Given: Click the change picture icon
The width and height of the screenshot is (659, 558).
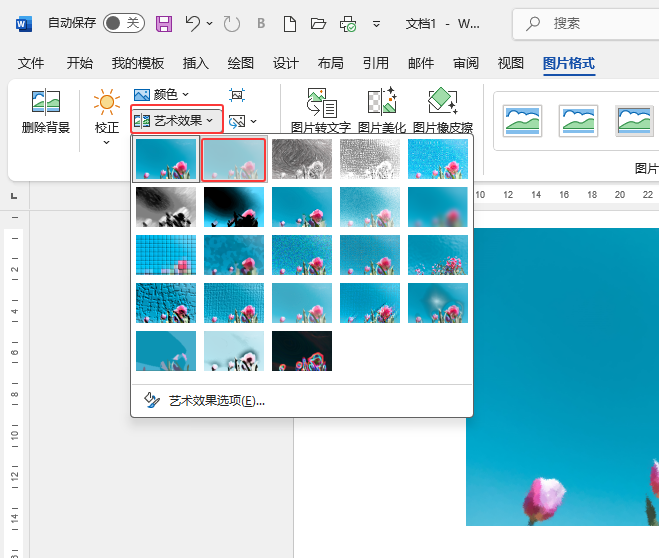Looking at the screenshot, I should tap(237, 122).
